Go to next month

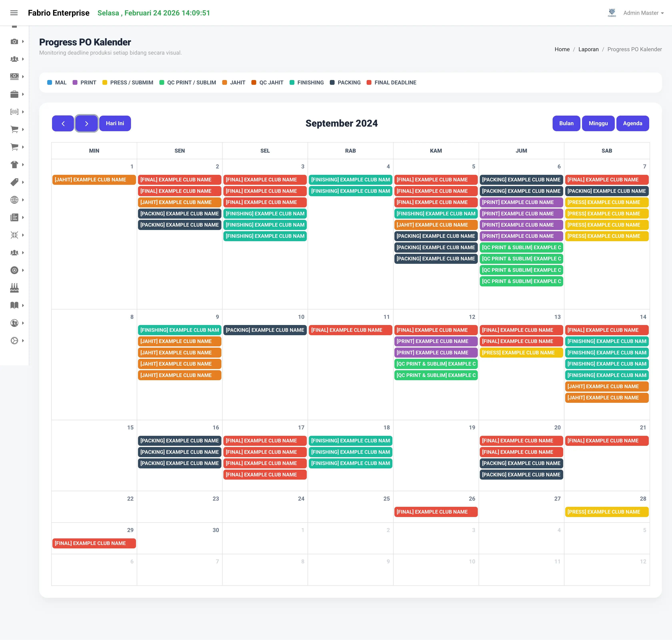[87, 123]
